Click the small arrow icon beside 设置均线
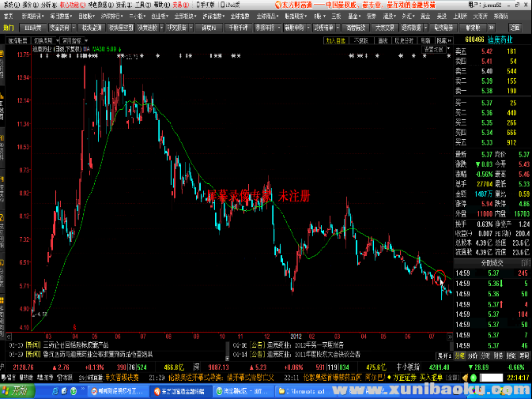The width and height of the screenshot is (532, 399). click(x=451, y=48)
